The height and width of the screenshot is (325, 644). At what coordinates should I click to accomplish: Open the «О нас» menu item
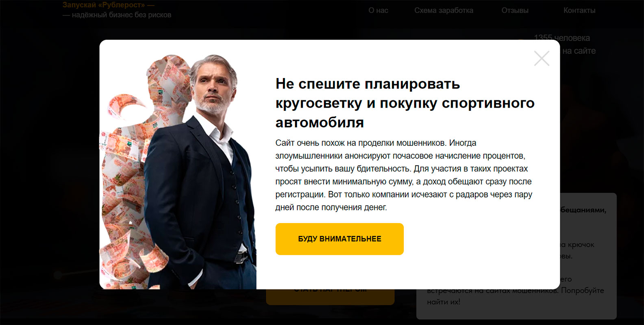(378, 11)
